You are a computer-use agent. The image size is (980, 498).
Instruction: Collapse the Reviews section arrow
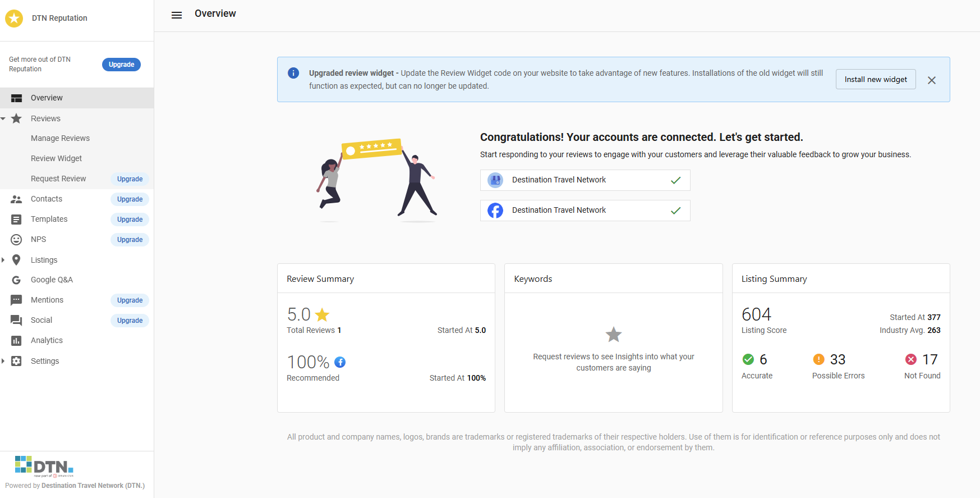point(3,118)
